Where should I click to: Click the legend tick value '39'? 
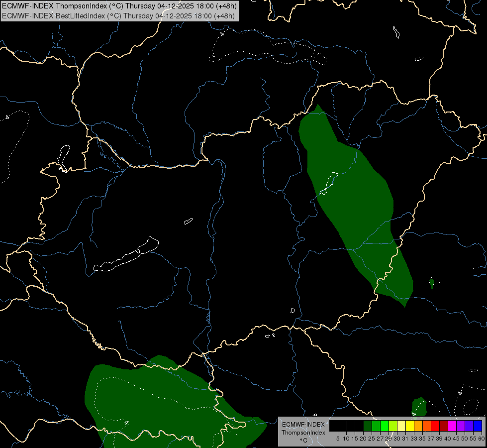[x=439, y=439]
